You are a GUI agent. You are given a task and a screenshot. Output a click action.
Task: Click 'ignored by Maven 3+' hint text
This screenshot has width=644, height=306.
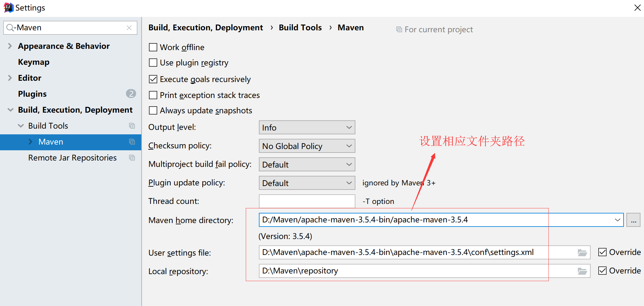pos(399,183)
